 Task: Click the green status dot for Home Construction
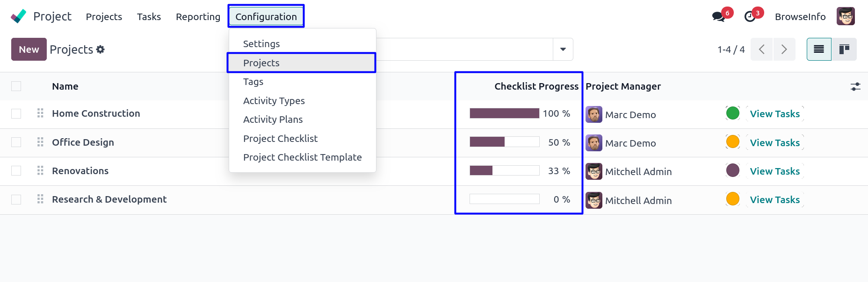tap(732, 113)
